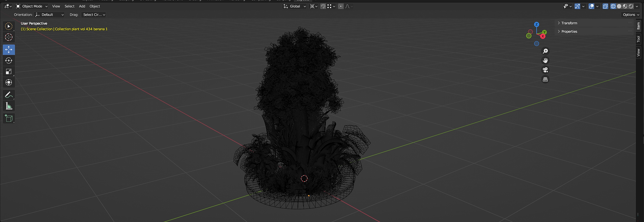Select the Select Box tool
Screen dimensions: 644x222
coord(9,26)
